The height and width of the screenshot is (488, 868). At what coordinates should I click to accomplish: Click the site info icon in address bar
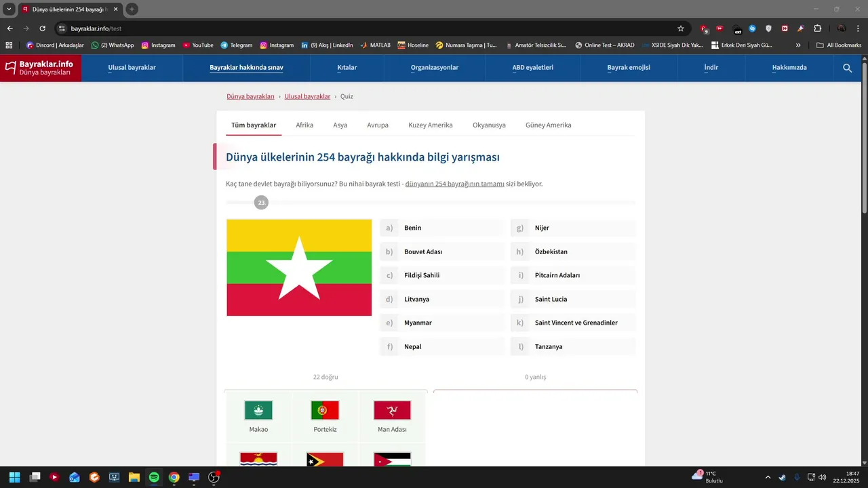pyautogui.click(x=62, y=28)
